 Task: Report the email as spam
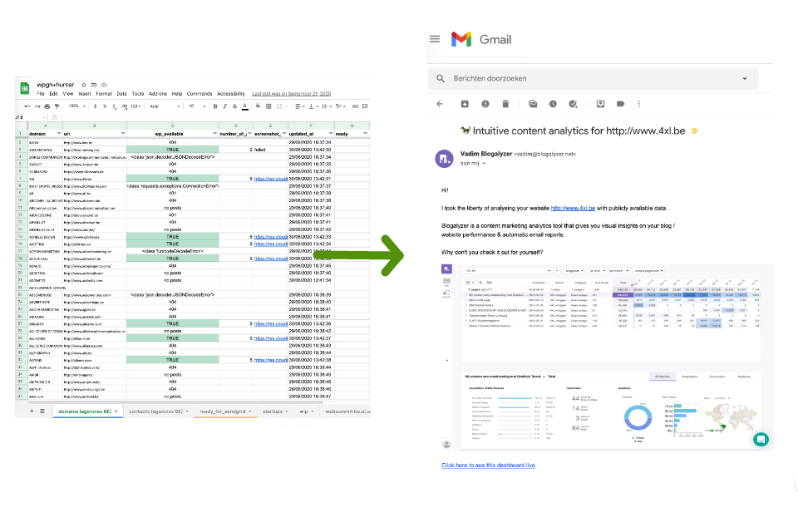coord(485,104)
